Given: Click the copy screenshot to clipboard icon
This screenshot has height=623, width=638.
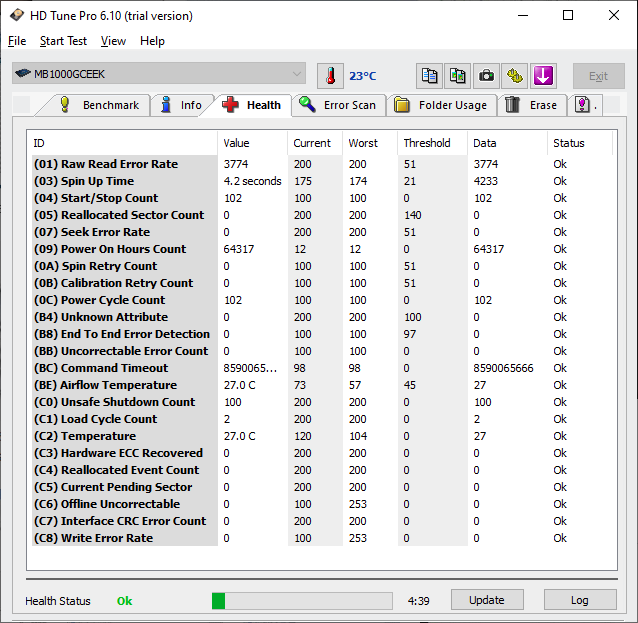Looking at the screenshot, I should [x=458, y=76].
